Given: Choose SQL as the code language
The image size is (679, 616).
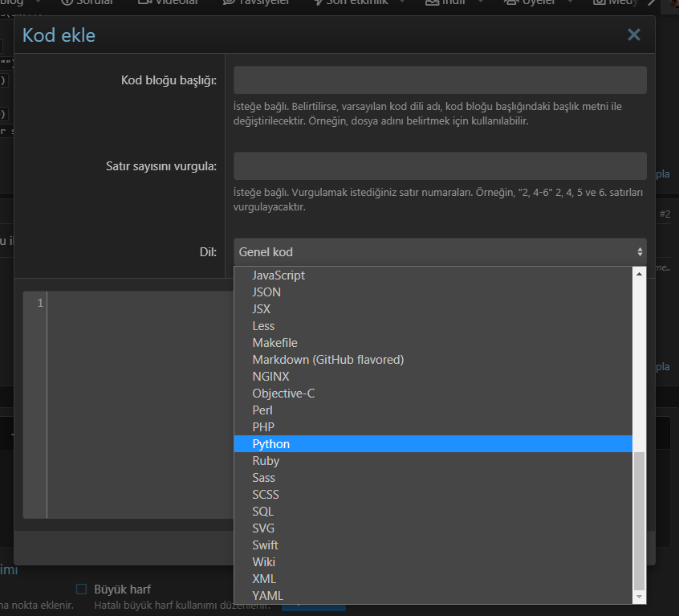Looking at the screenshot, I should 263,512.
